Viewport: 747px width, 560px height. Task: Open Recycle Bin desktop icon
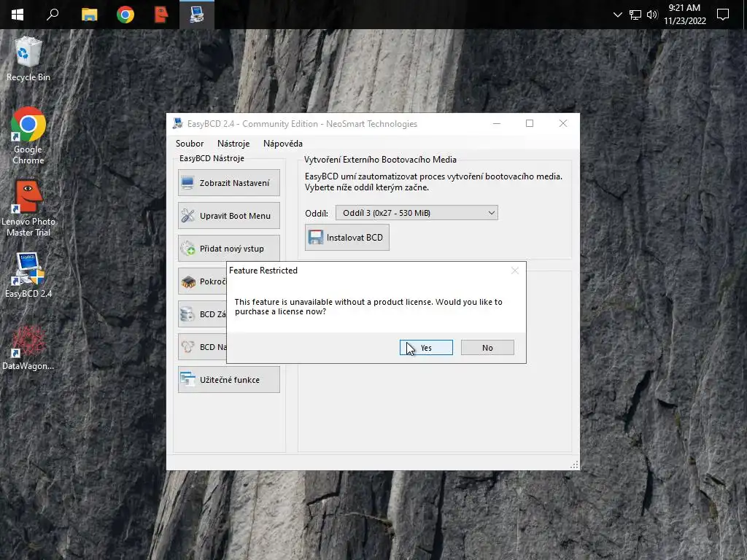(28, 60)
